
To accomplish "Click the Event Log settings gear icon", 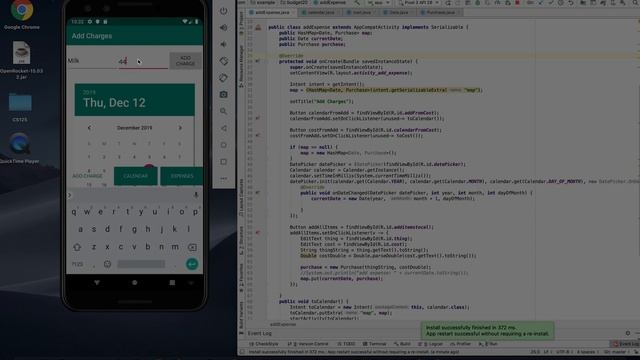I will pos(628,333).
